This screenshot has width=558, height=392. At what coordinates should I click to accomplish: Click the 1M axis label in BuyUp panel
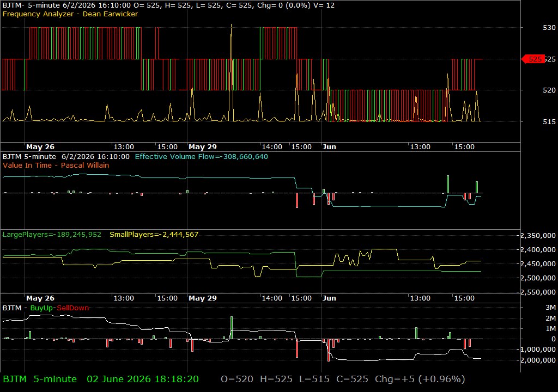pos(550,329)
